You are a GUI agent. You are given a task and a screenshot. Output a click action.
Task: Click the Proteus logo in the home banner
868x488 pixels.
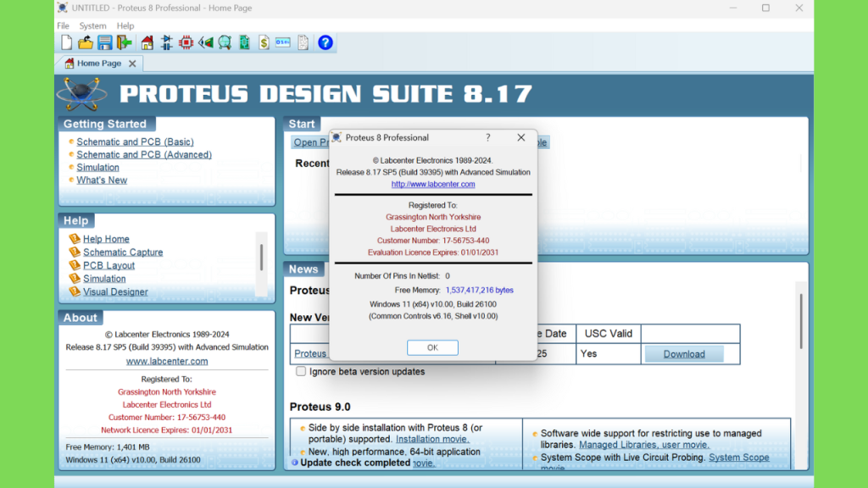pyautogui.click(x=82, y=93)
